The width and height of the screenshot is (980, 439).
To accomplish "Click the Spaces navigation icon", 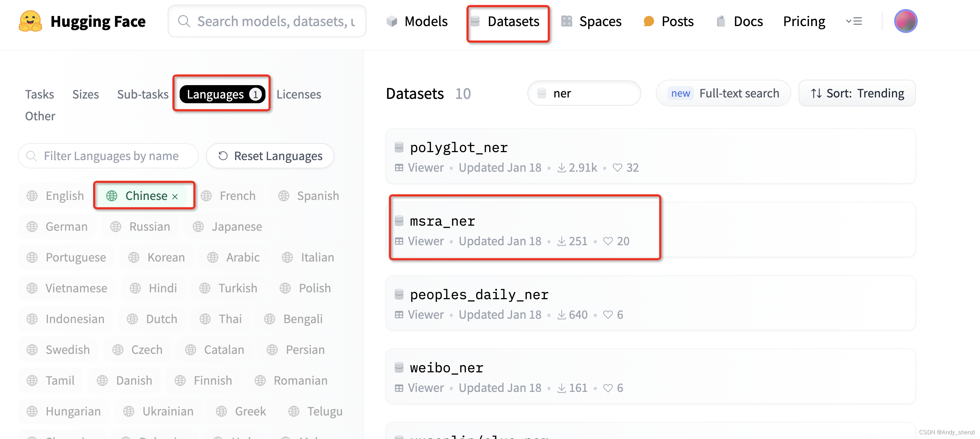I will tap(566, 21).
